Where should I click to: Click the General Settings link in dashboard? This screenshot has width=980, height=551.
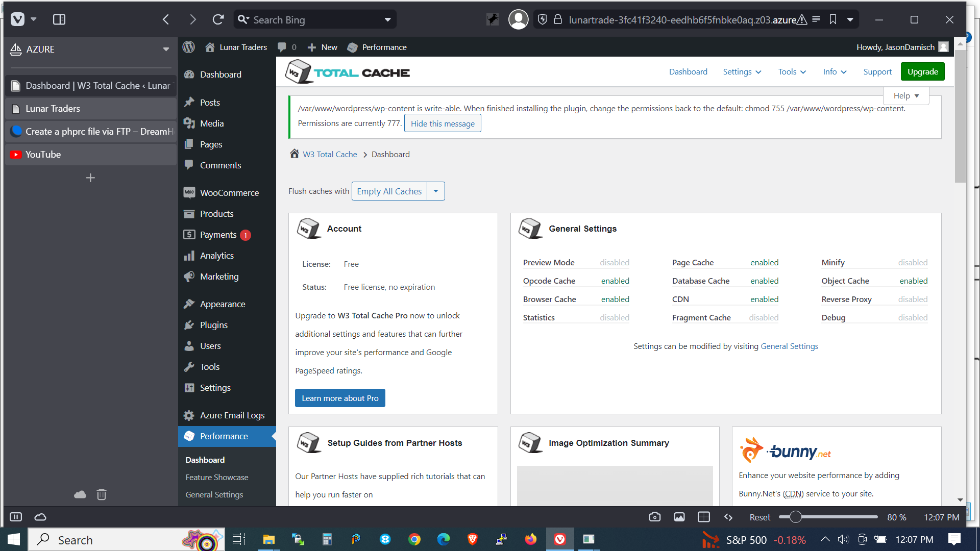pos(789,346)
